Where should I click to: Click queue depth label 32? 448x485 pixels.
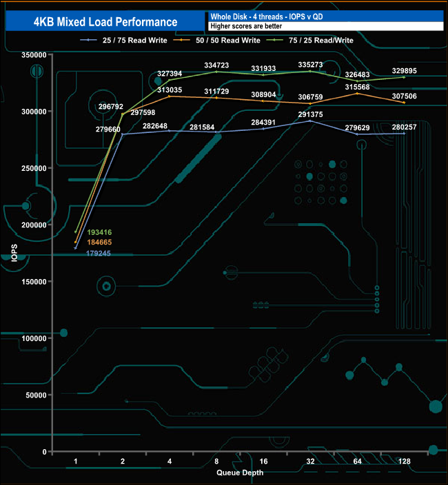pos(310,462)
